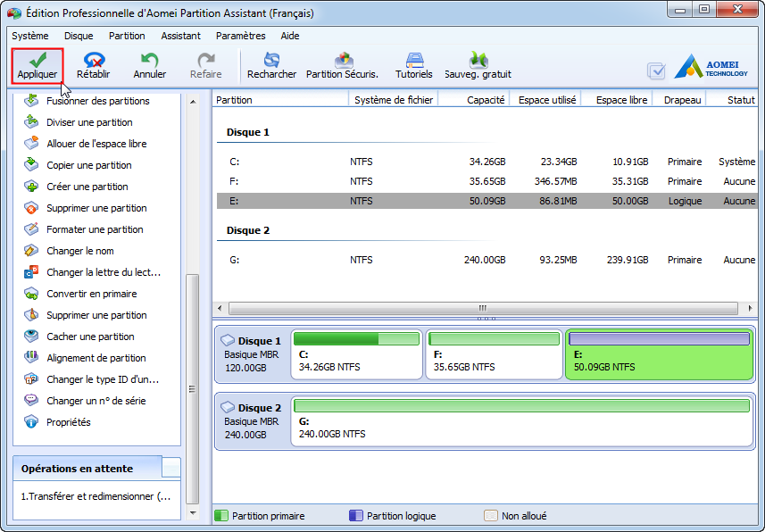765x532 pixels.
Task: Select the E: partition row in list
Action: (486, 201)
